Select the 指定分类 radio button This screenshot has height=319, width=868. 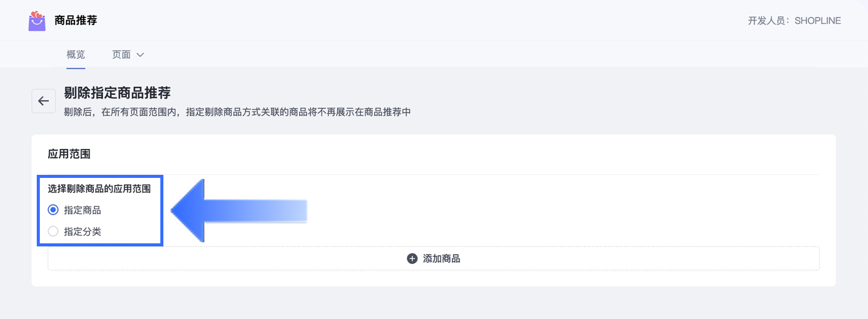pyautogui.click(x=53, y=232)
